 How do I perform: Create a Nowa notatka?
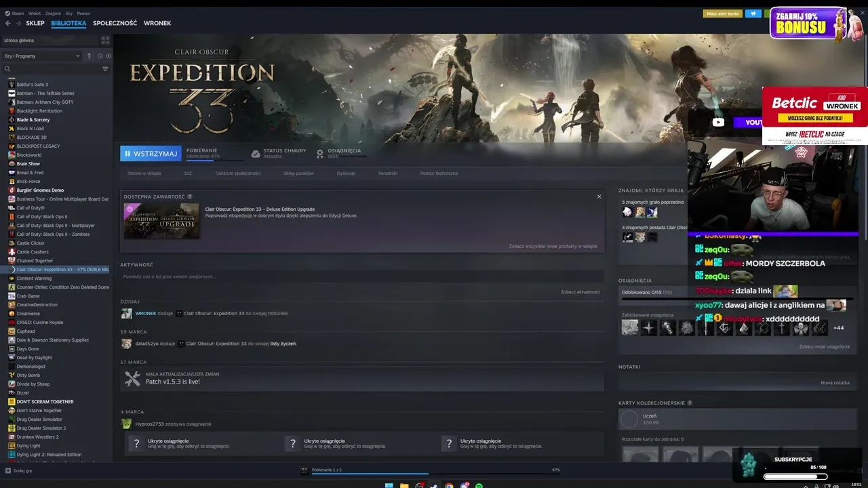(835, 383)
